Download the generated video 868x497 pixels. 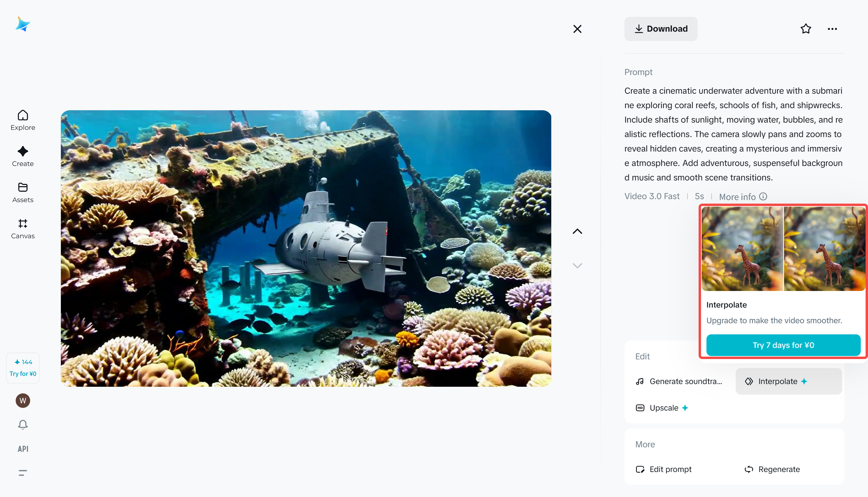pyautogui.click(x=661, y=29)
